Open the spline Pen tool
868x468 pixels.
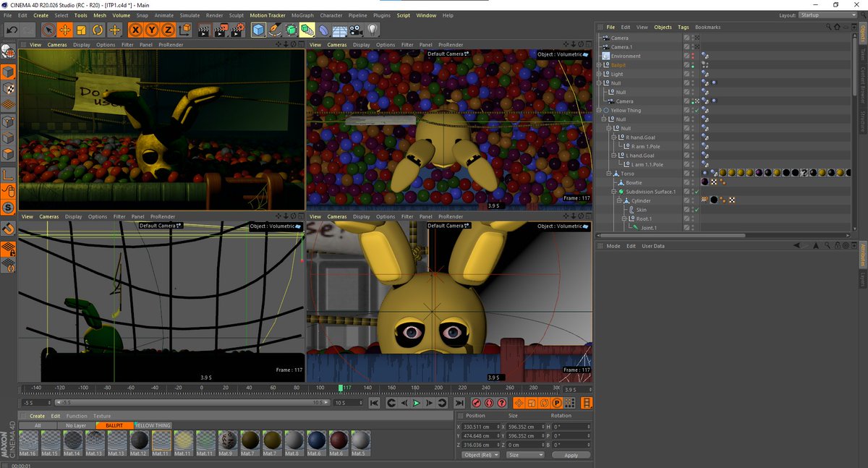[275, 30]
